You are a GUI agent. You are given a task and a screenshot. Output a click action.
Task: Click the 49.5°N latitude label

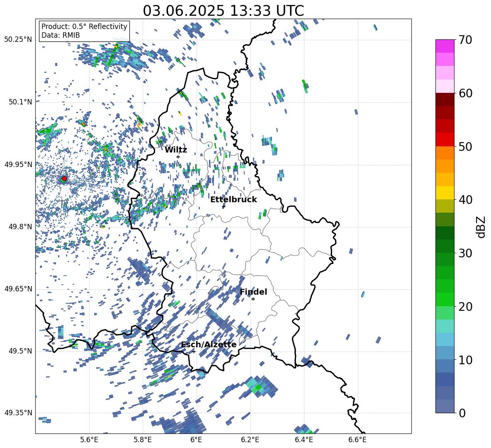(x=21, y=351)
